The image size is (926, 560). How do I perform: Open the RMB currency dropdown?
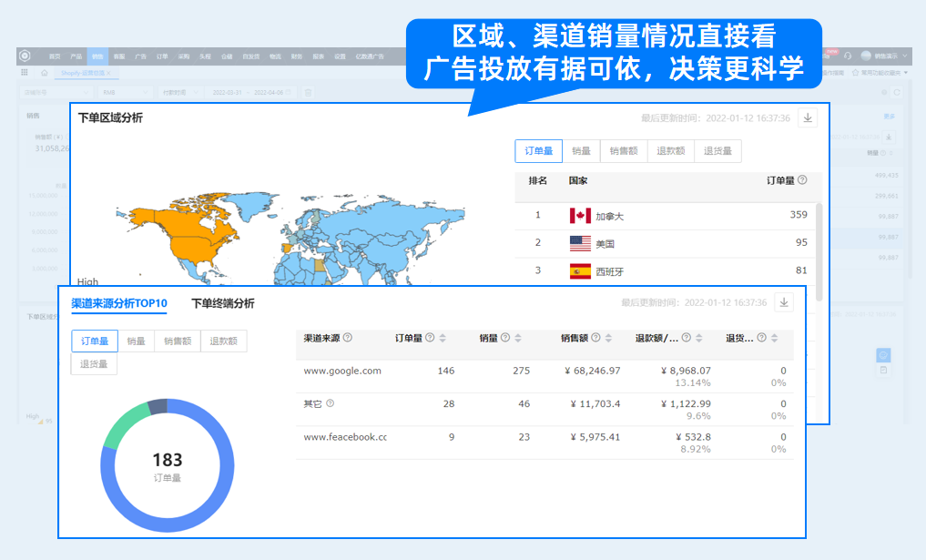coord(126,93)
